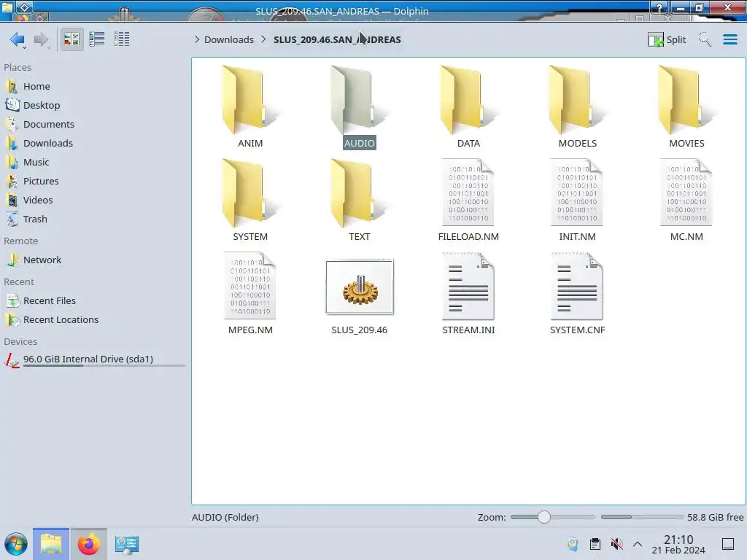Select the INIT.NM binary file icon
747x560 pixels.
578,192
